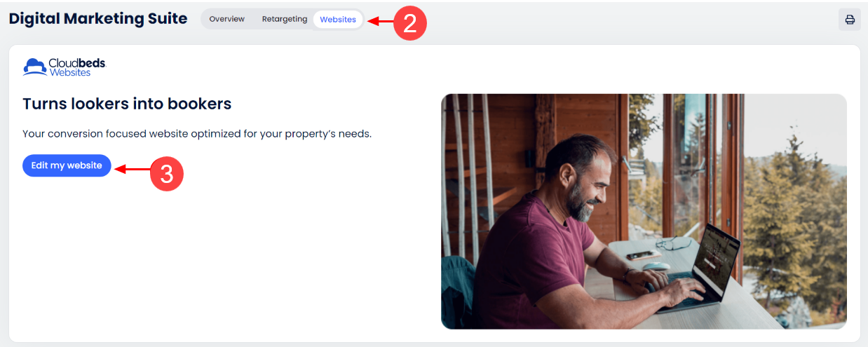Click the Turns lookers into bookers heading

pos(127,104)
